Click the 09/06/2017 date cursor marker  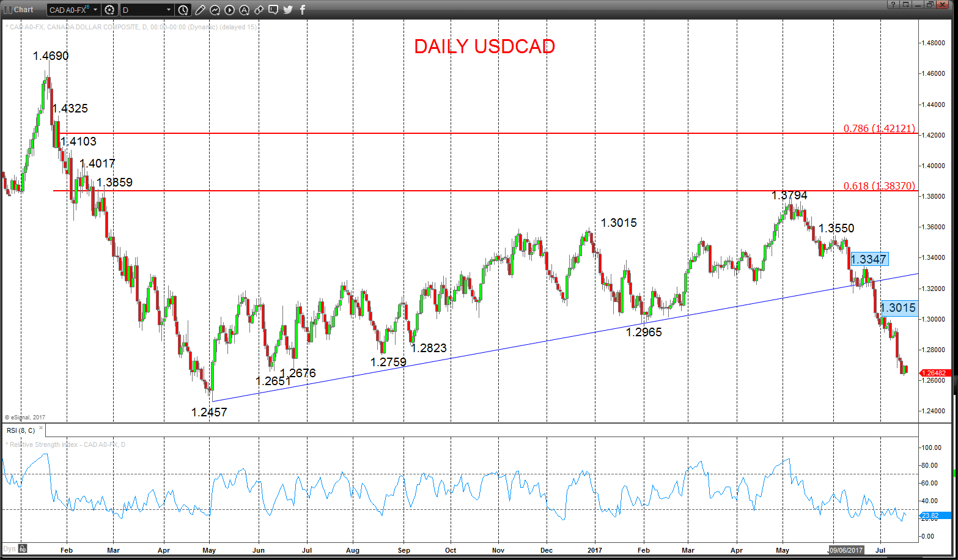(846, 550)
